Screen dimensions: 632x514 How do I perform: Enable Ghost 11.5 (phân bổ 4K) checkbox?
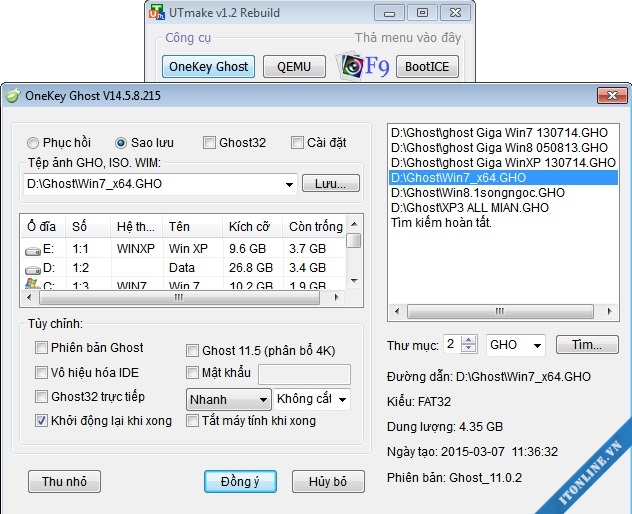[192, 351]
